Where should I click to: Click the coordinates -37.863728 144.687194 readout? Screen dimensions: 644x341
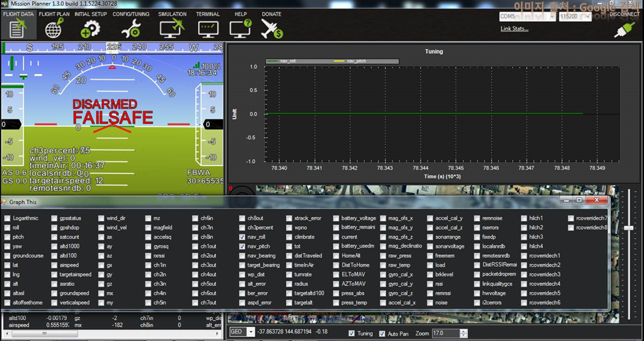(x=284, y=331)
